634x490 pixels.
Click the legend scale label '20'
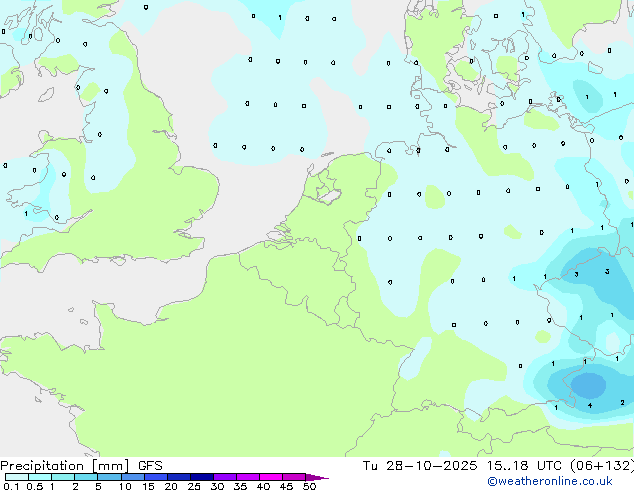(x=171, y=486)
